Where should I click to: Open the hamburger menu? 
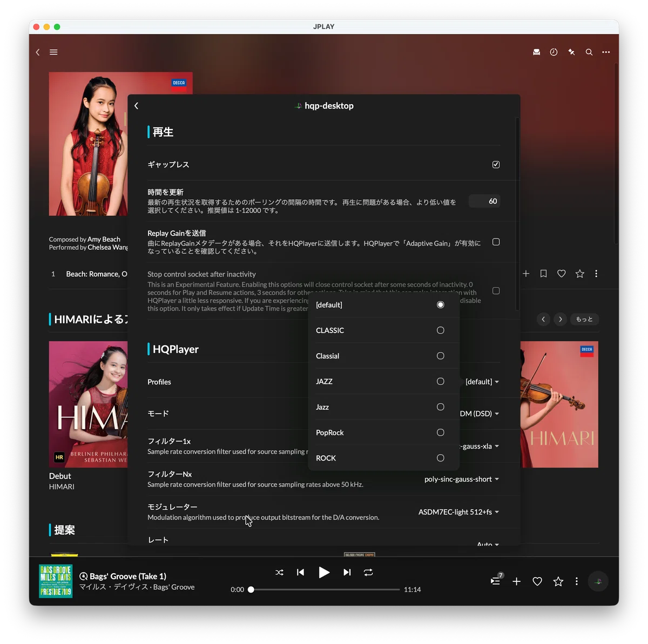(x=53, y=52)
